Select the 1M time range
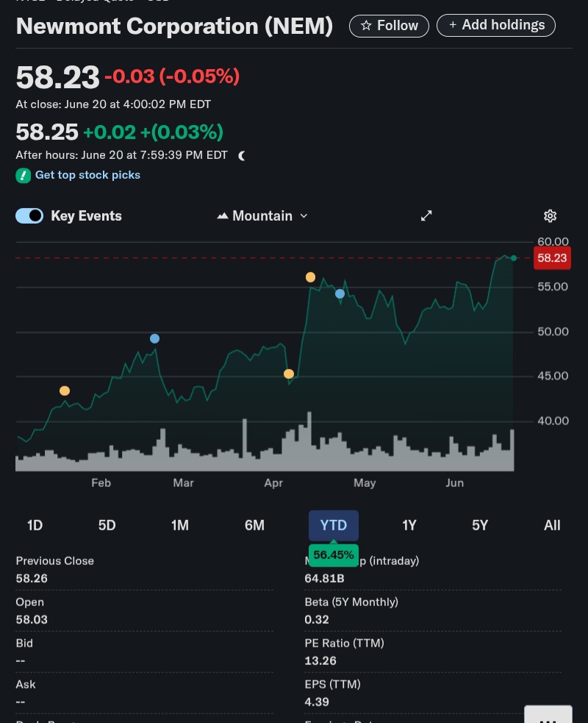The height and width of the screenshot is (723, 588). point(180,525)
